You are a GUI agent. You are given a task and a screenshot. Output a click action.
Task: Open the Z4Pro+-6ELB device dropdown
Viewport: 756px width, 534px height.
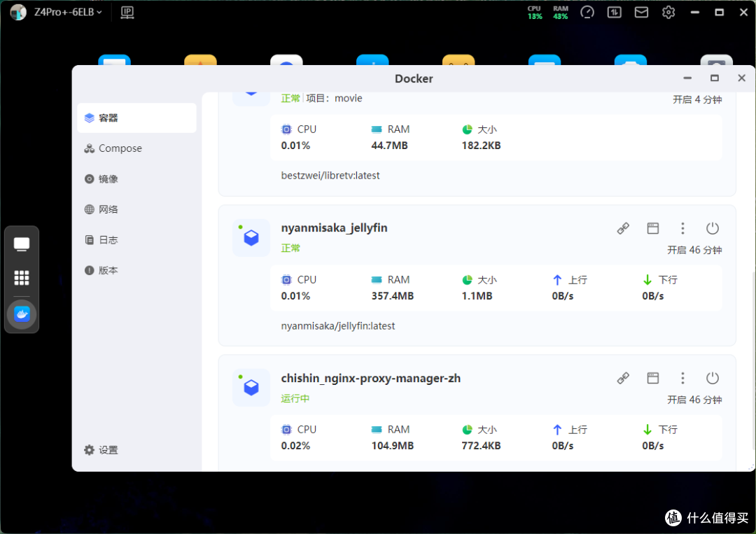tap(68, 12)
